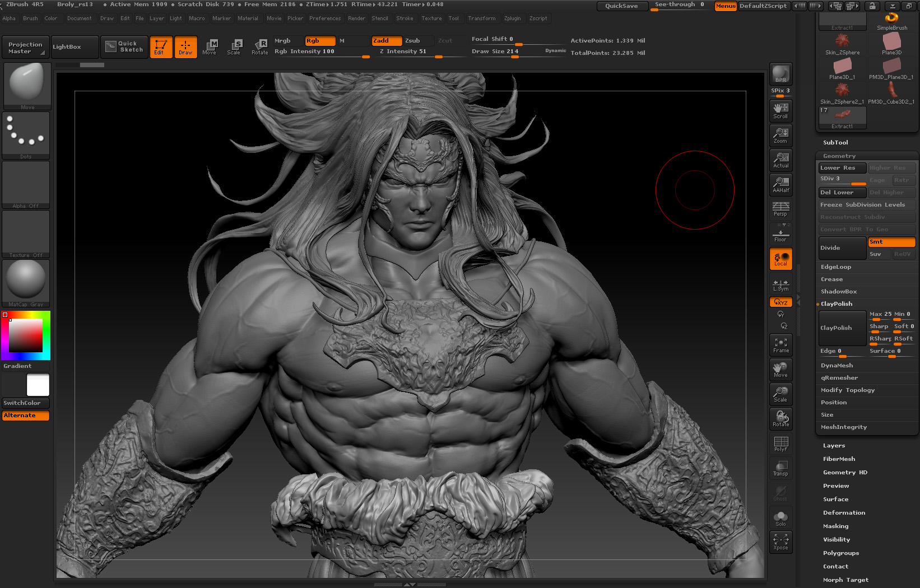The image size is (920, 588).
Task: Select the Skin_ZSphere tool thumbnail
Action: tap(842, 44)
